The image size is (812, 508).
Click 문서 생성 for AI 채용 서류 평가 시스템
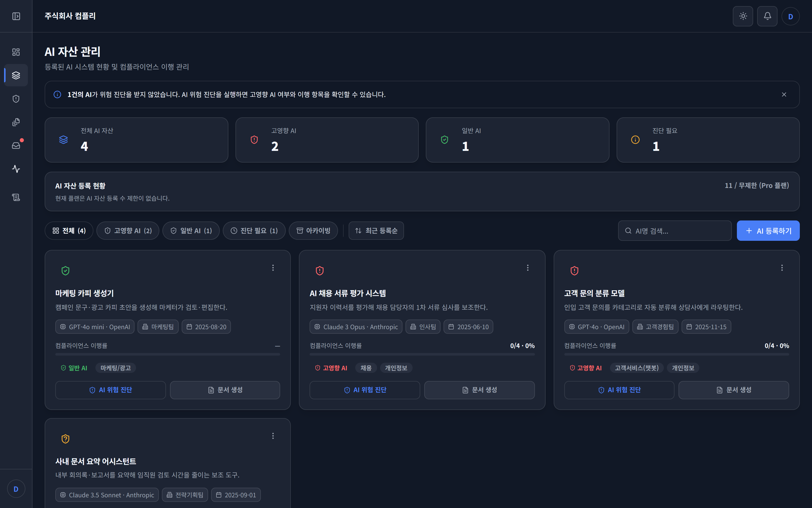[480, 390]
